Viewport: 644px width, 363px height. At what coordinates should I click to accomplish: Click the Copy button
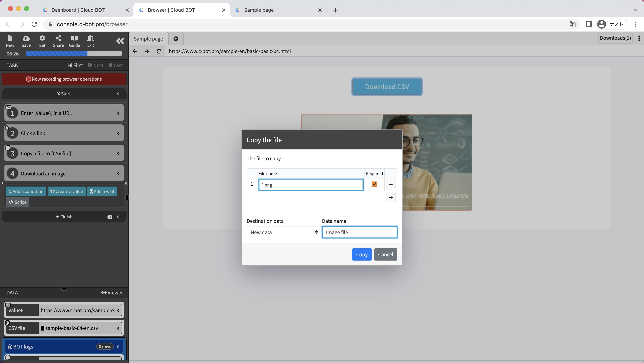coord(361,255)
